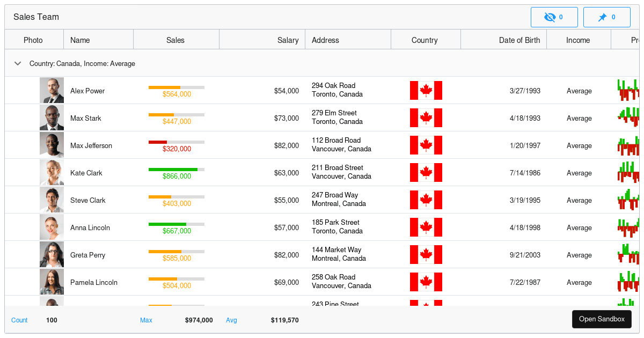Click the sparkline chart in Anna Lincoln's row
This screenshot has height=338, width=644.
coord(628,227)
